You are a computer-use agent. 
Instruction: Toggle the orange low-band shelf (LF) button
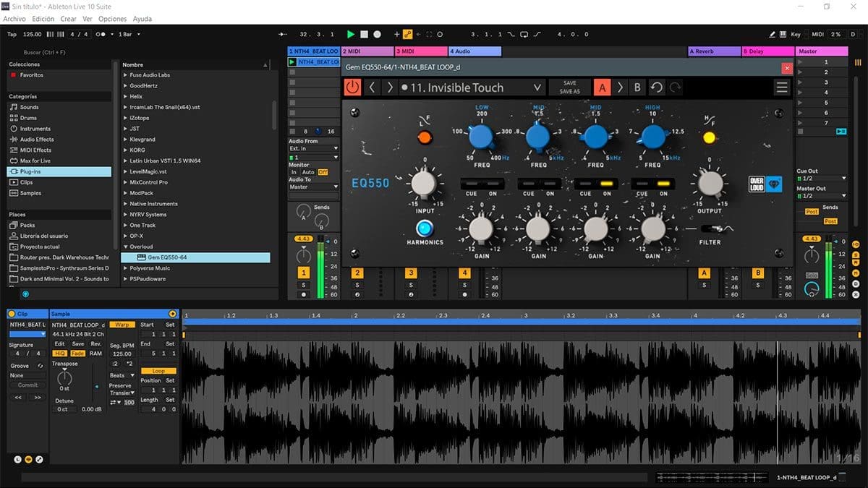click(x=425, y=137)
